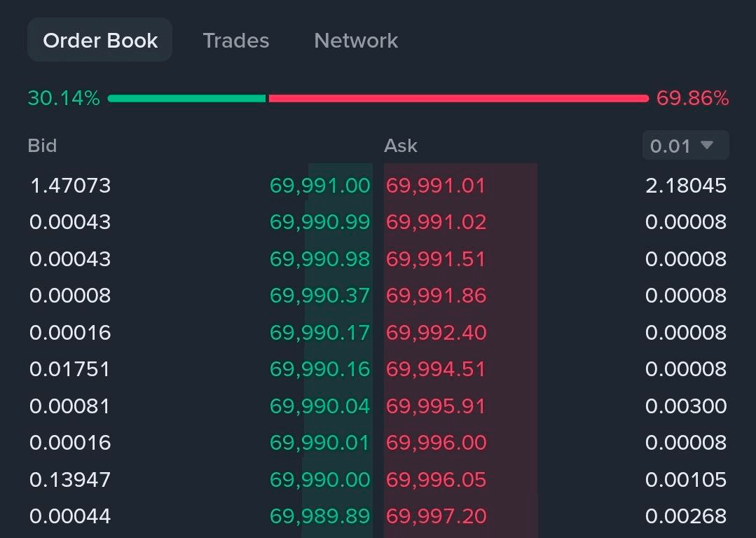Select the lowest bid price 69,989.89

319,516
